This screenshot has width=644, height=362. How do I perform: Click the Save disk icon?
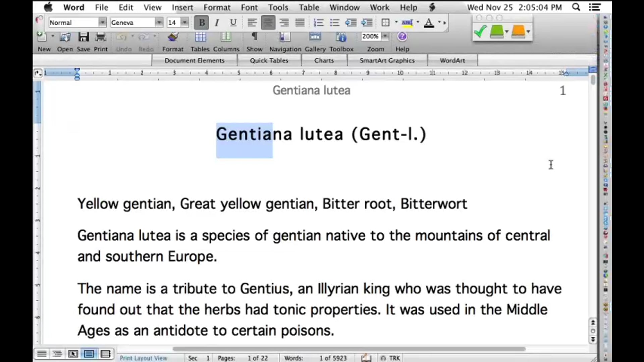tap(83, 37)
